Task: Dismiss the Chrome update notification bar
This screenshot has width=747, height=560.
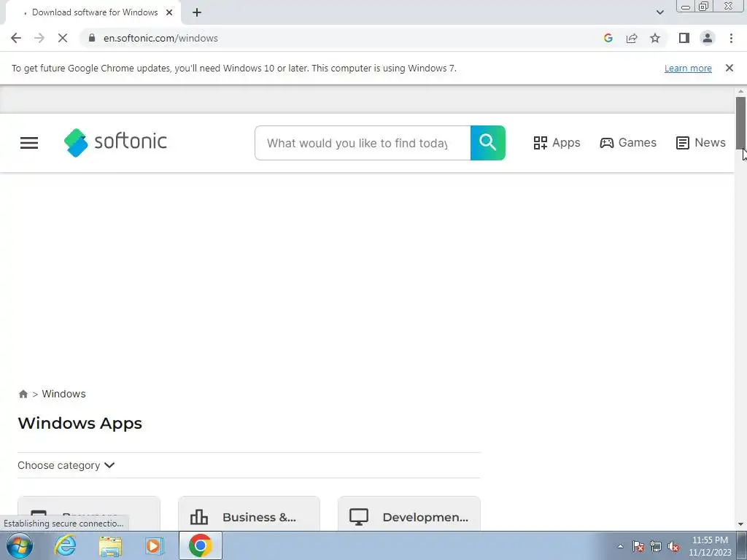Action: tap(729, 68)
